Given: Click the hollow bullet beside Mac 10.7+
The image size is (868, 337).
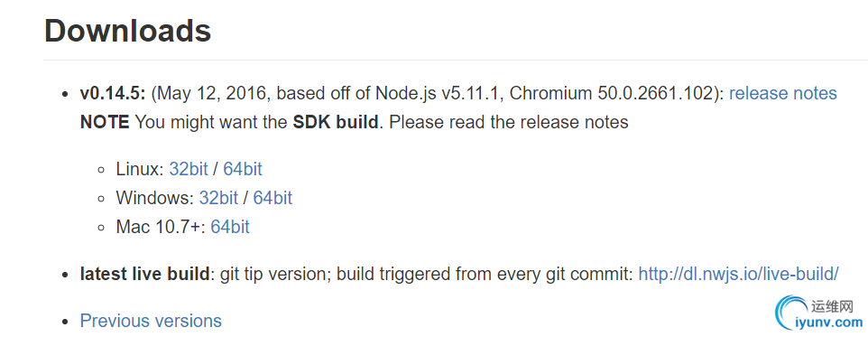Looking at the screenshot, I should coord(101,228).
